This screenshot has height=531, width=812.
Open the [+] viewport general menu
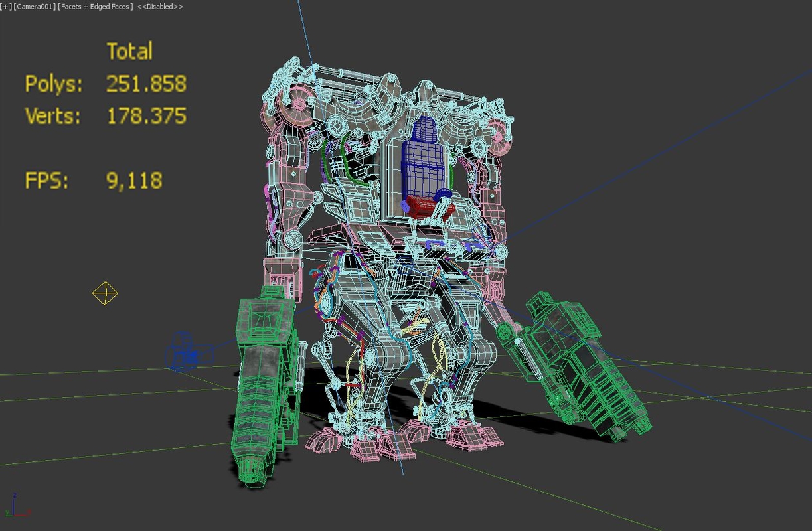(5, 6)
